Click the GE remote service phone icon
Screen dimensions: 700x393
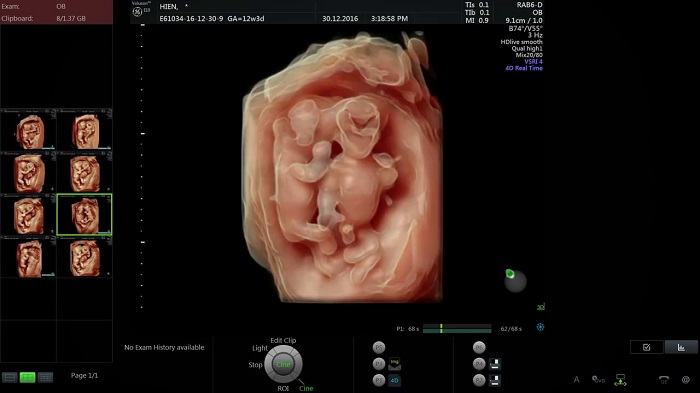(x=664, y=380)
